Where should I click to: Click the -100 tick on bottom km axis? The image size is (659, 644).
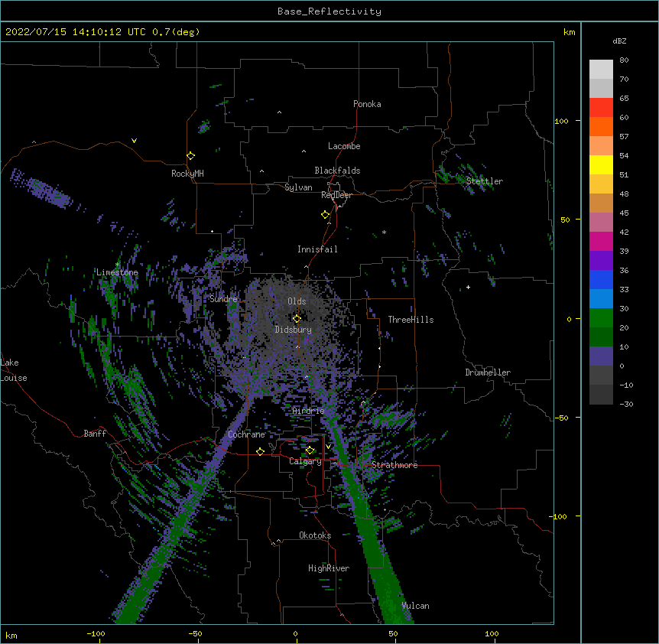pos(96,633)
